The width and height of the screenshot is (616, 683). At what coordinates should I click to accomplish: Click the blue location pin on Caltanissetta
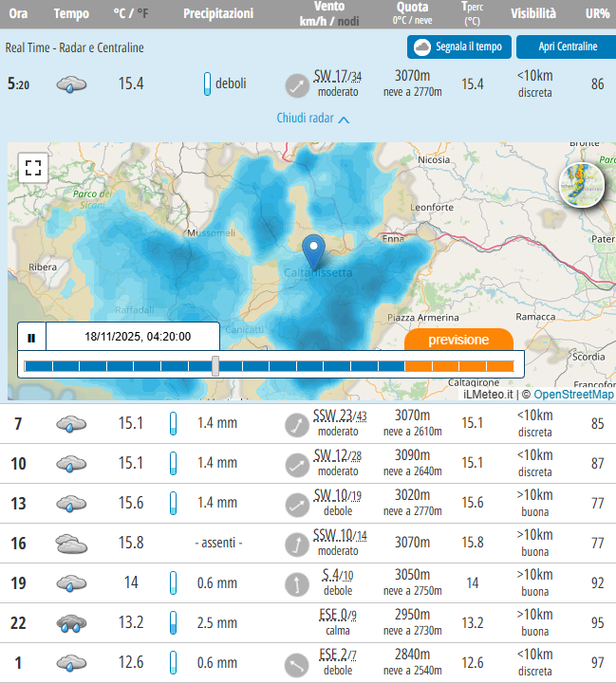point(313,253)
